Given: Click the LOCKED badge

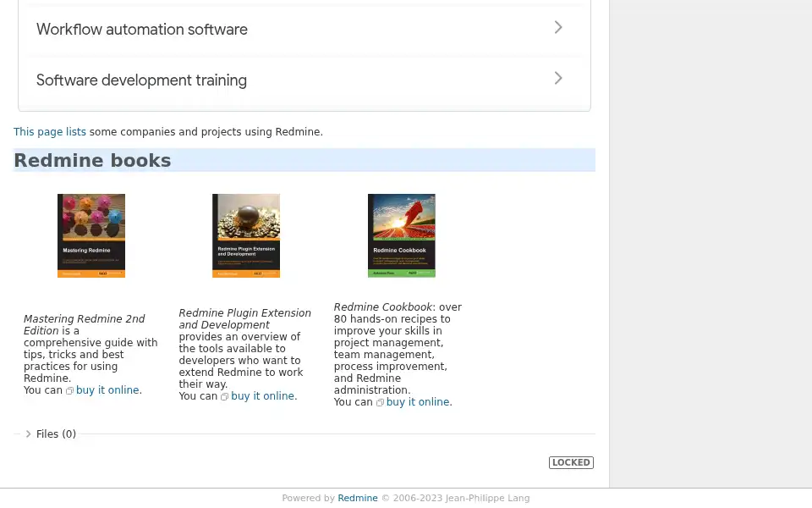Looking at the screenshot, I should (571, 462).
